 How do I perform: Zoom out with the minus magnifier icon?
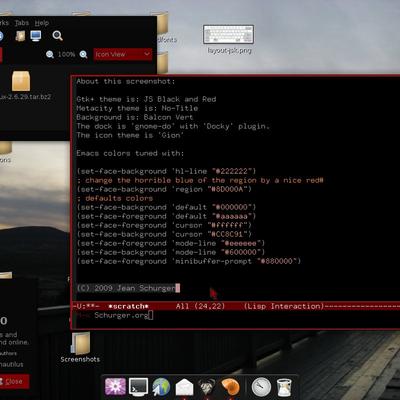pos(50,54)
